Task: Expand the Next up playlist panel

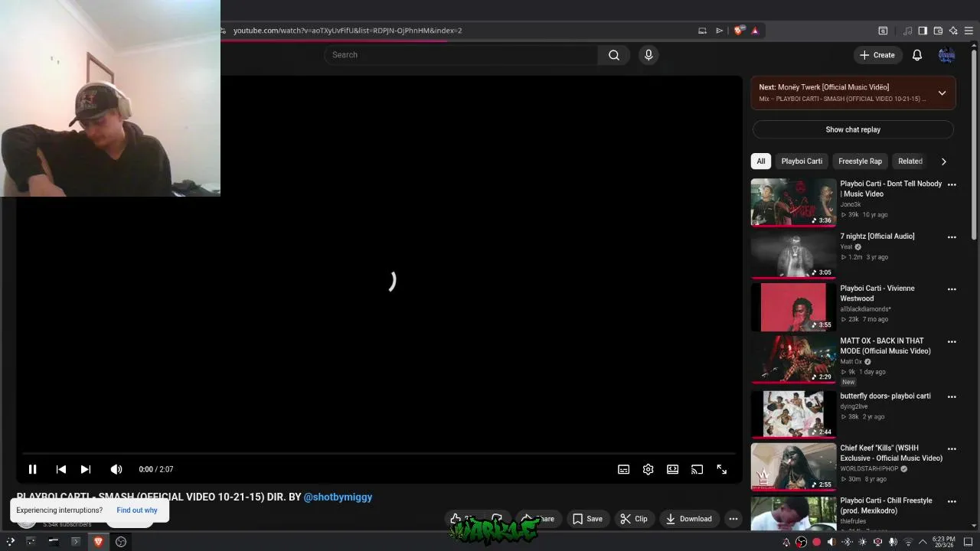Action: coord(942,93)
